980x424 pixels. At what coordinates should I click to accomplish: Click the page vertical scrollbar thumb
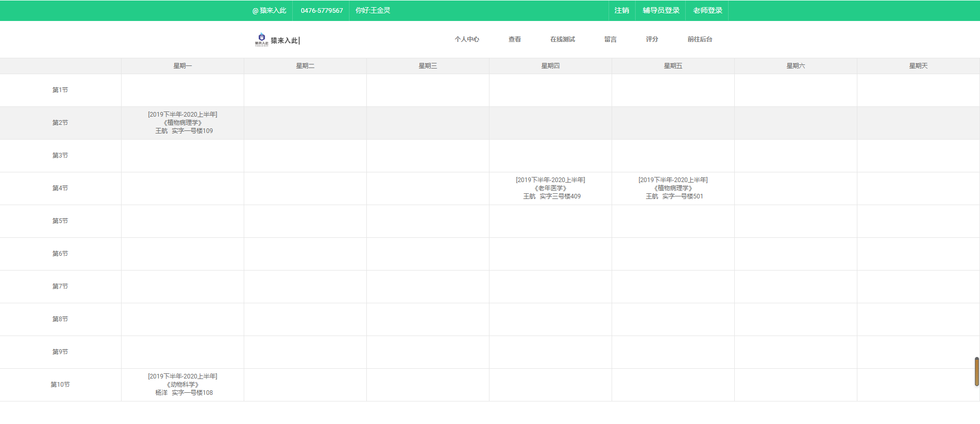click(x=977, y=372)
